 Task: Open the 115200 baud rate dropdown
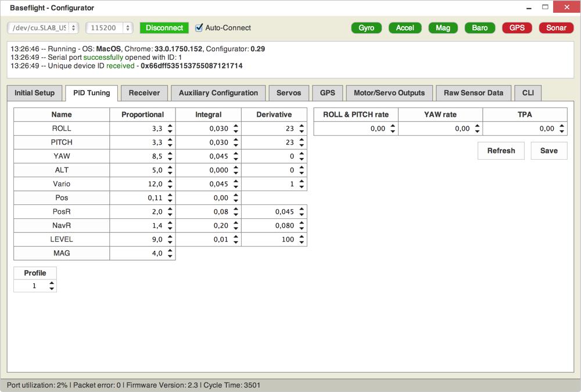pos(109,28)
